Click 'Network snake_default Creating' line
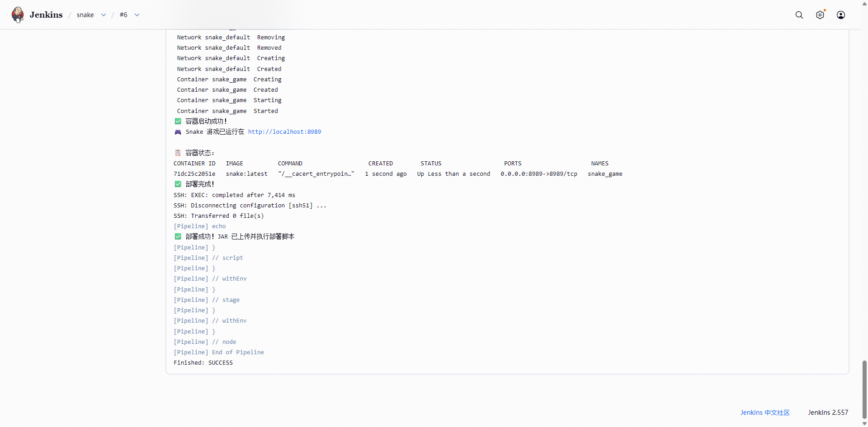868x427 pixels. [231, 58]
